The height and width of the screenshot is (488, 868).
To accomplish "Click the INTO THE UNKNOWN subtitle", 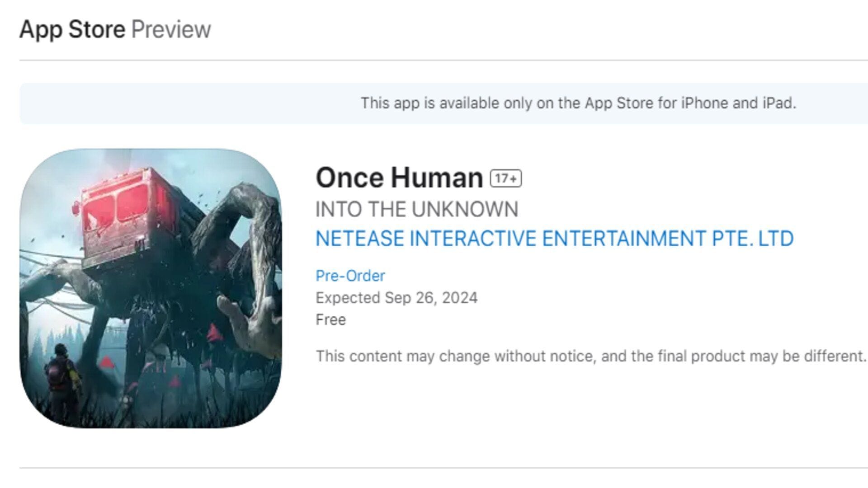I will click(417, 208).
